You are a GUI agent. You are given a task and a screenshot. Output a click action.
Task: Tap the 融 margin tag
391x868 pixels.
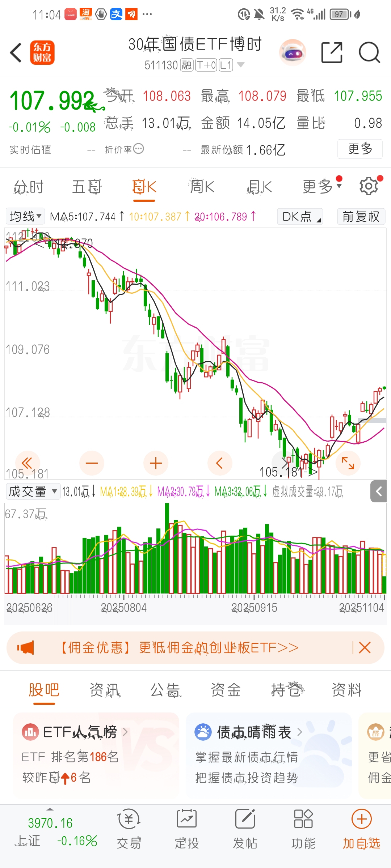[x=186, y=65]
